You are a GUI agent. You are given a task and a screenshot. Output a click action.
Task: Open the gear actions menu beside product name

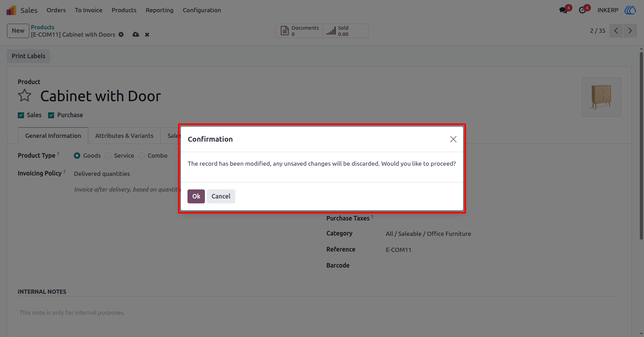121,35
